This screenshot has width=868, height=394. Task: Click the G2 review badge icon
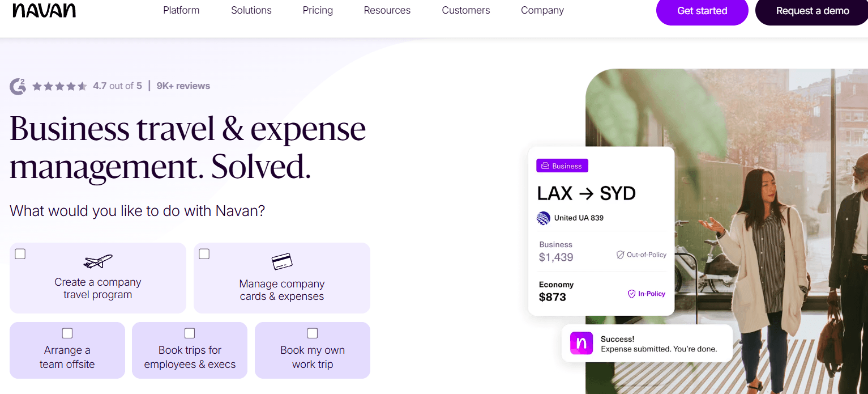pos(18,86)
